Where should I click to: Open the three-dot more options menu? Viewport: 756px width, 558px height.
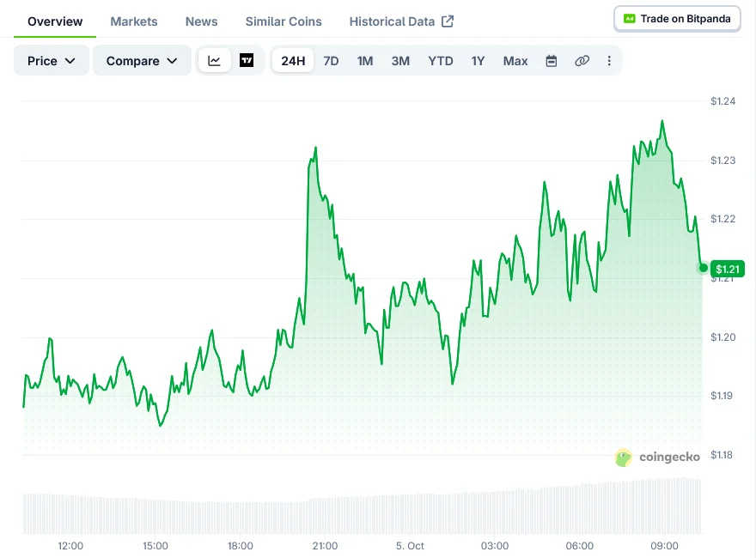pyautogui.click(x=609, y=61)
